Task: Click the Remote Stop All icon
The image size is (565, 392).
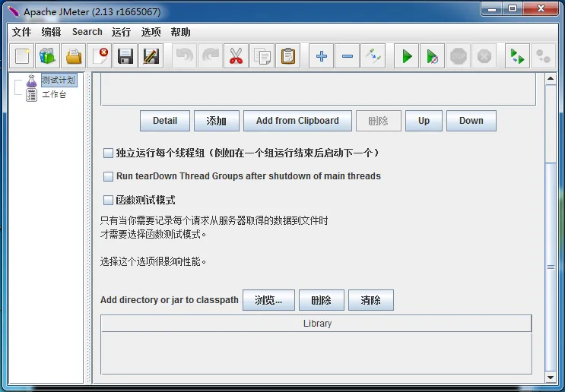Action: 544,56
